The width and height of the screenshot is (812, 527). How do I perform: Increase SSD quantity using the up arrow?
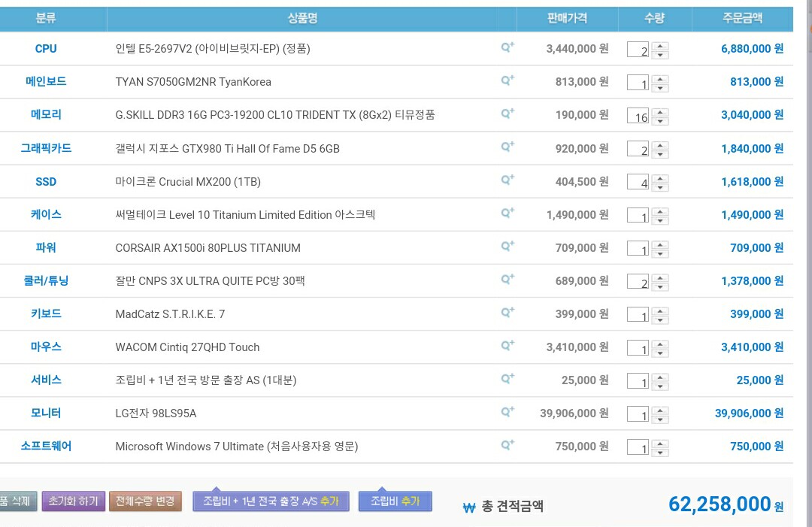(660, 178)
